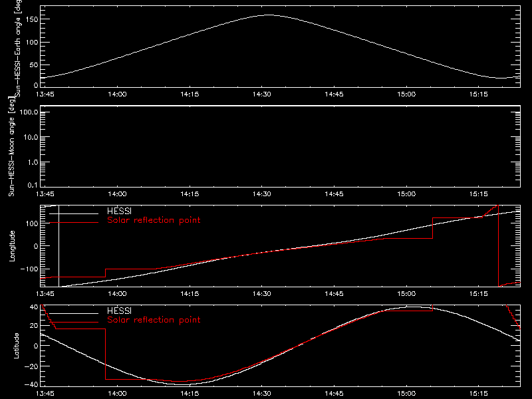Click 14:30 time label under Longitude plot
This screenshot has width=532, height=399.
(262, 294)
